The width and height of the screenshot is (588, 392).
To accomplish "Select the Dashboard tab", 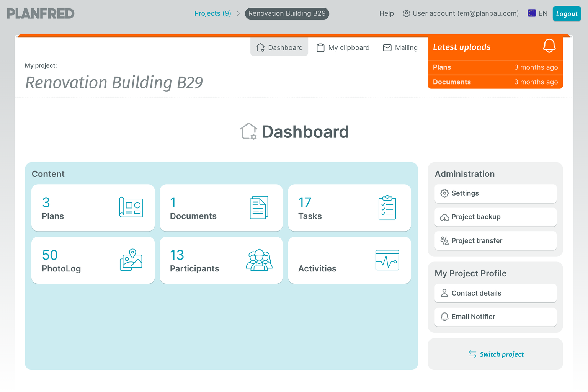I will [279, 47].
